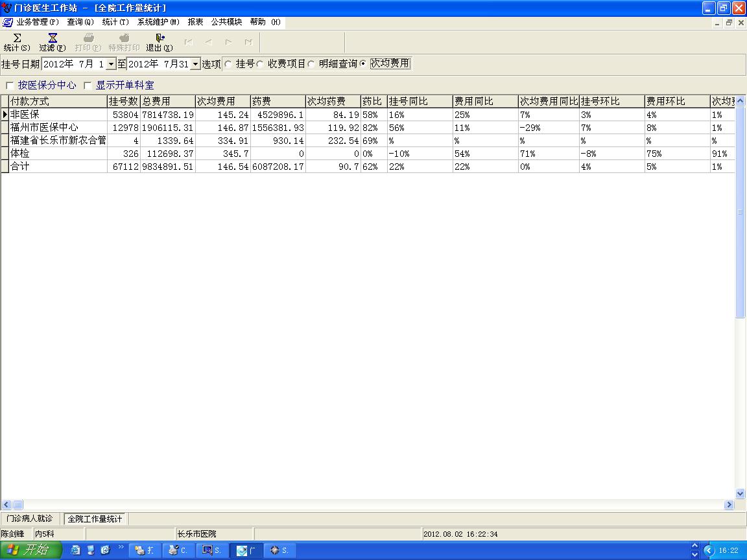747x560 pixels.
Task: Open 统计(T) menu
Action: click(x=115, y=22)
